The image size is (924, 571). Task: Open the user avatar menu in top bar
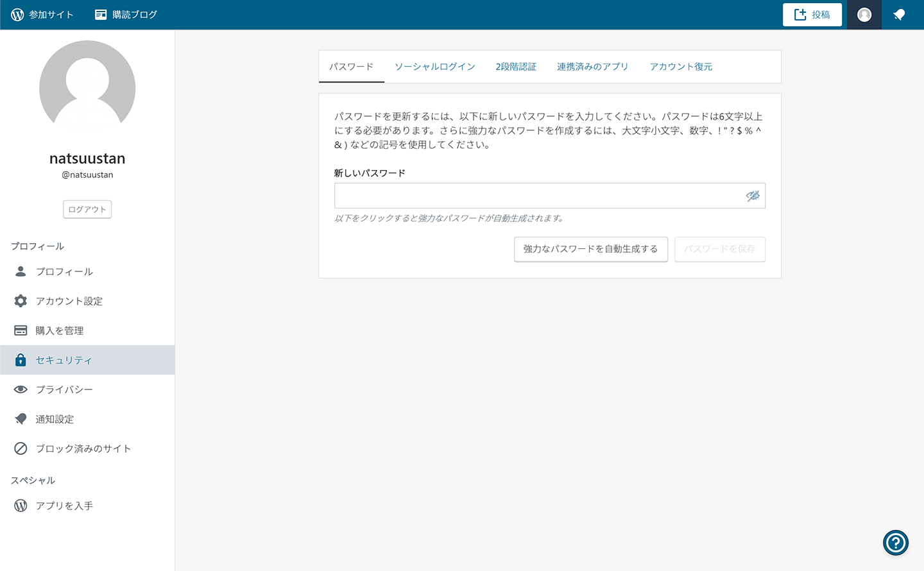[x=864, y=14]
